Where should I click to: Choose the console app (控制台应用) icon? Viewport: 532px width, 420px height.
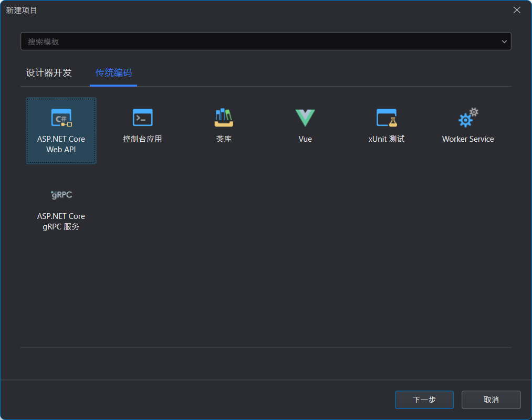[142, 118]
